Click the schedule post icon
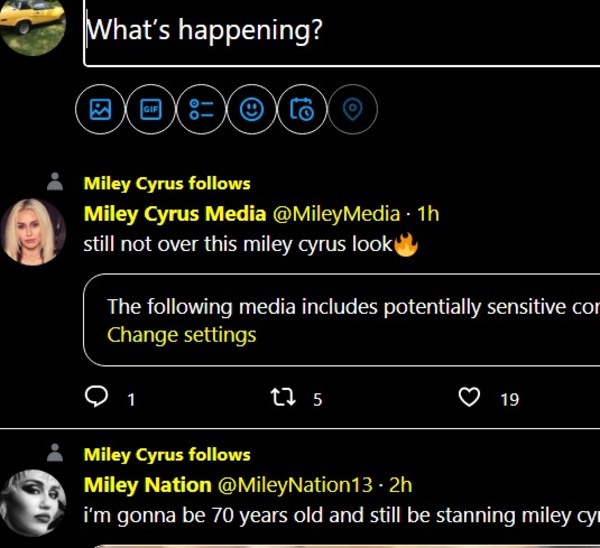 click(302, 111)
